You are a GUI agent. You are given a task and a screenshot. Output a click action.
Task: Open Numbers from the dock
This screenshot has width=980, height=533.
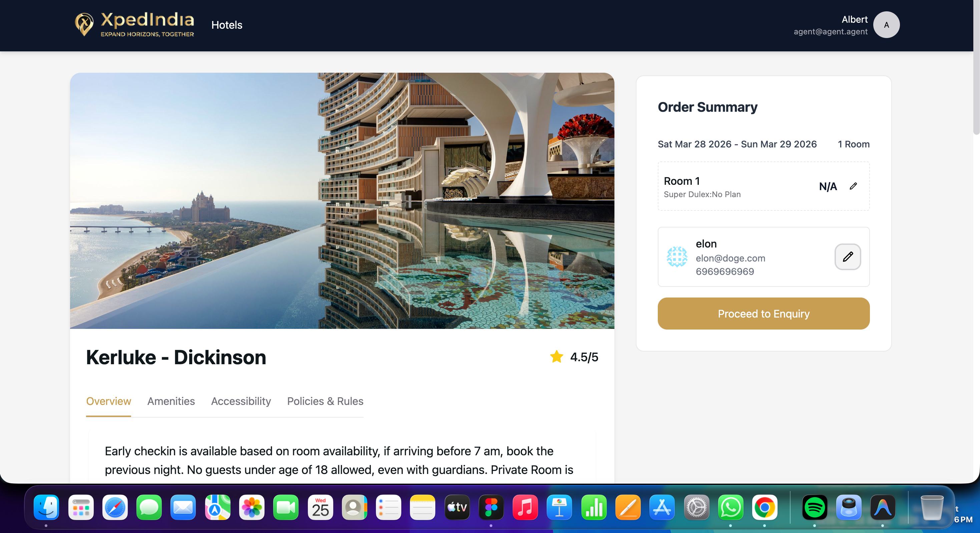(594, 507)
